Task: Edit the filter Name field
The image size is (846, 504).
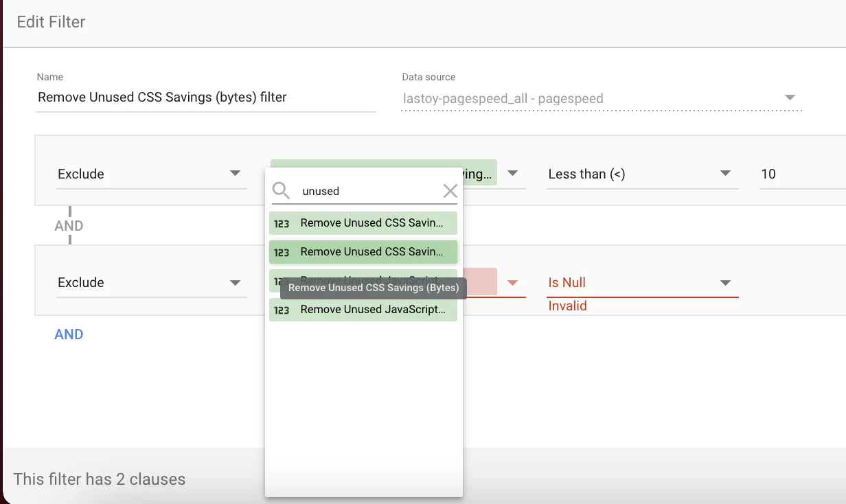Action: pos(206,98)
